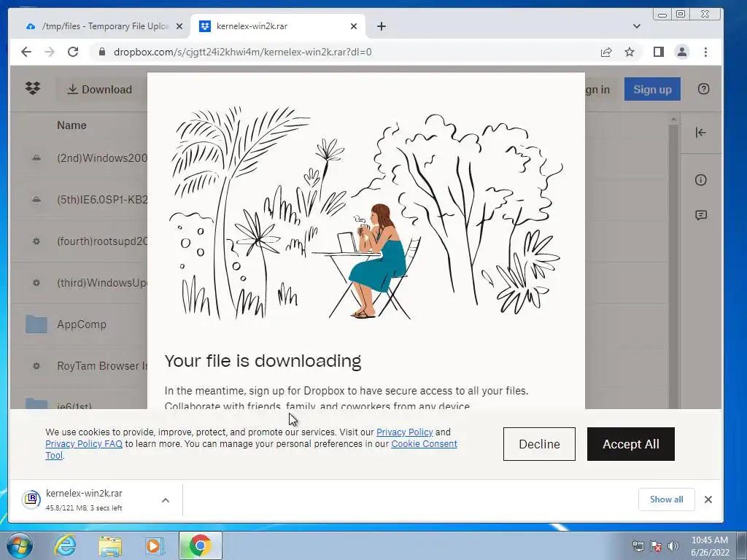Click the share page icon in address bar

click(x=606, y=52)
